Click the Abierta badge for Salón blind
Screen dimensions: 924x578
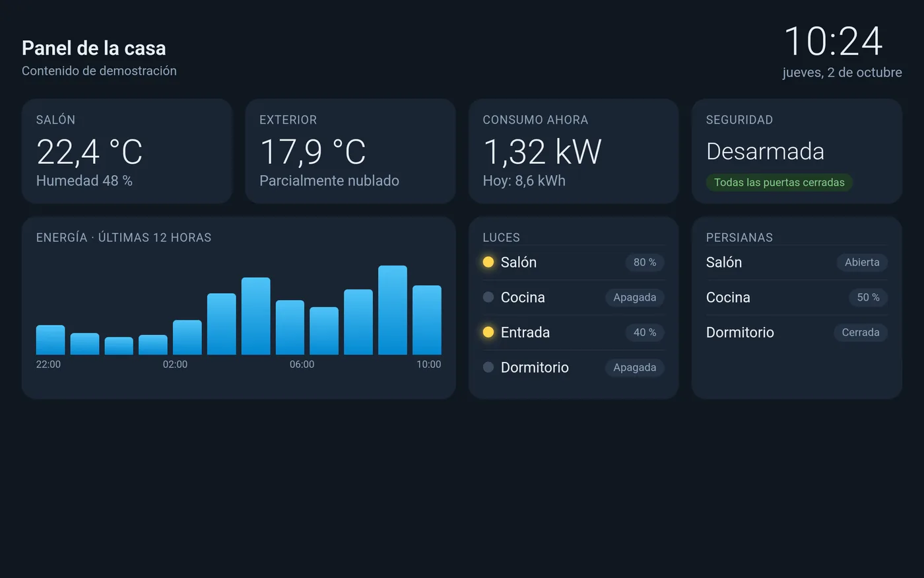tap(862, 262)
